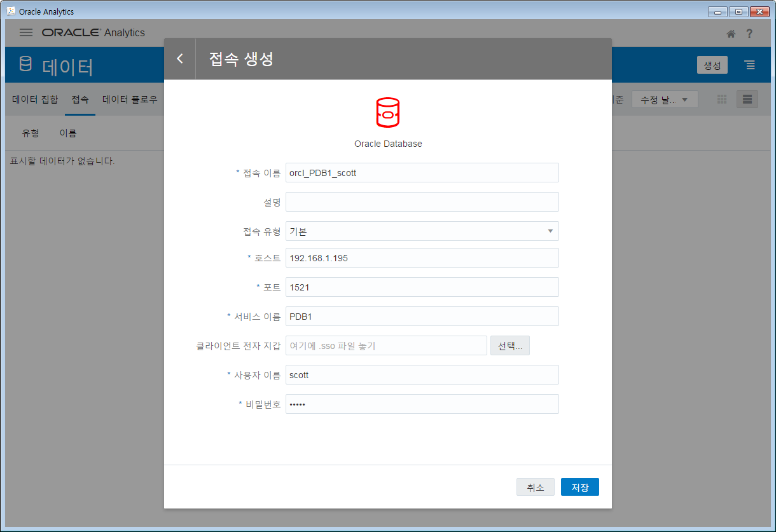This screenshot has height=532, width=776.
Task: Switch to grid view icon
Action: coord(722,99)
